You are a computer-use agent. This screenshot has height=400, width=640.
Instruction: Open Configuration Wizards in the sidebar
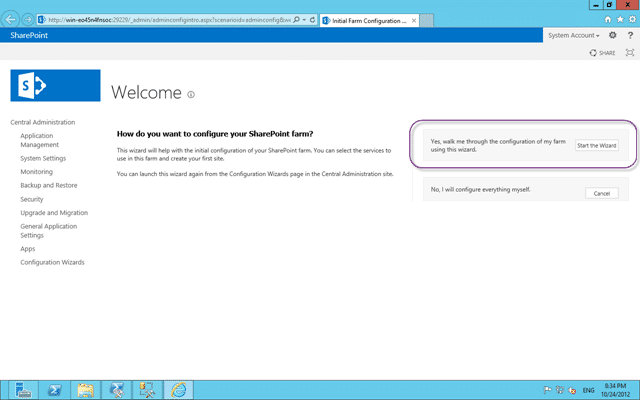click(x=52, y=262)
